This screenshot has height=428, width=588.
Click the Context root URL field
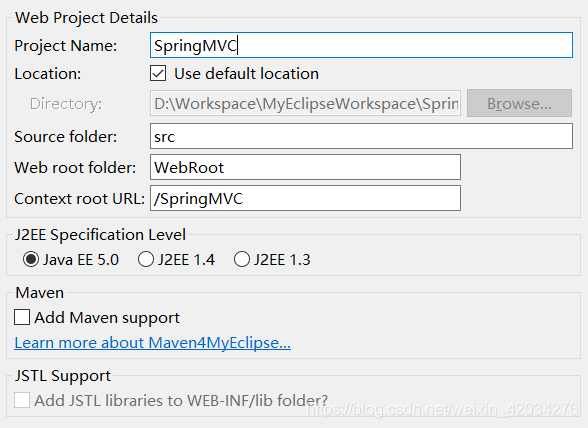305,198
